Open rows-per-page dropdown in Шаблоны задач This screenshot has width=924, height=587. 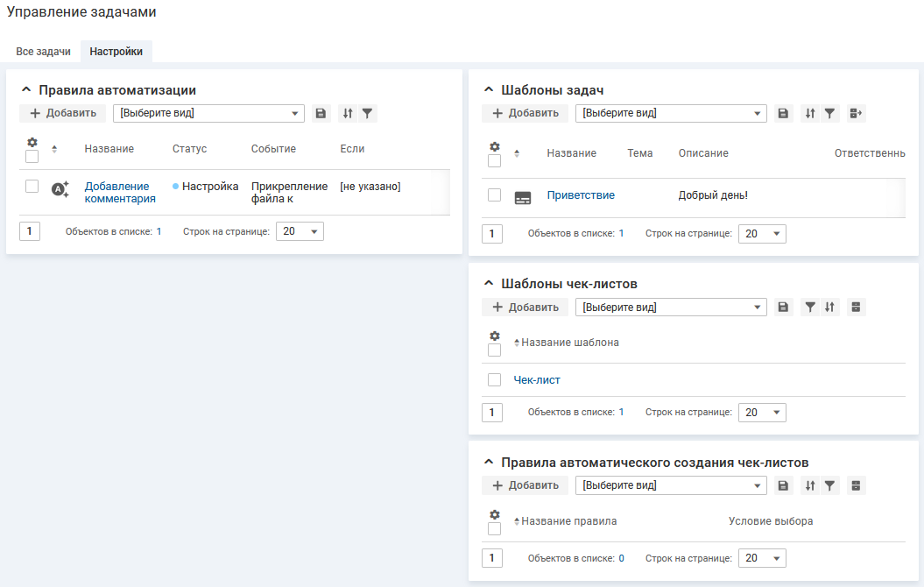tap(762, 234)
